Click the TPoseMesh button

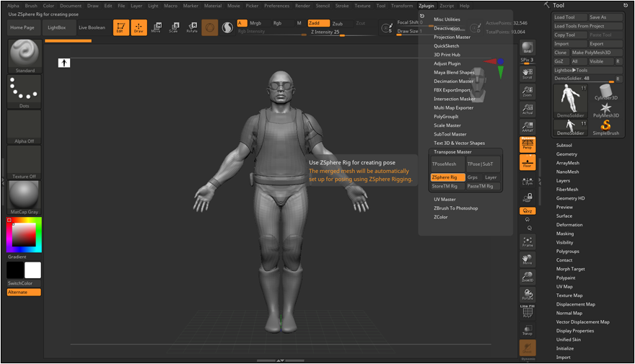(447, 164)
